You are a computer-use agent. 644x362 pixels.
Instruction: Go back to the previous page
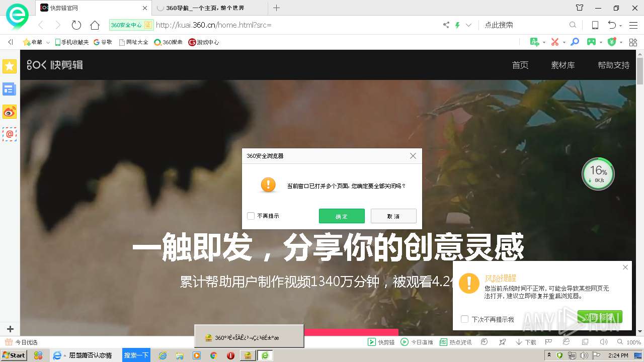[41, 25]
